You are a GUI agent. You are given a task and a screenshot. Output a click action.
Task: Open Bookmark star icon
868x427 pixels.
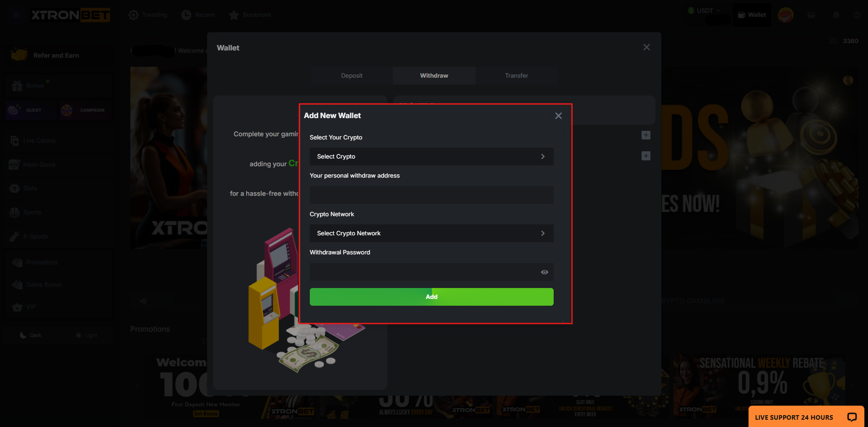pyautogui.click(x=234, y=15)
